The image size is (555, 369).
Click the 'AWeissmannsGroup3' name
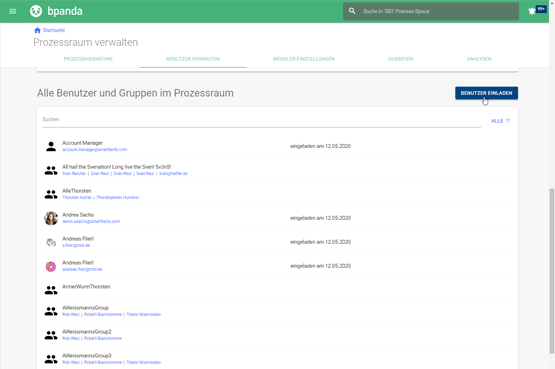click(87, 356)
